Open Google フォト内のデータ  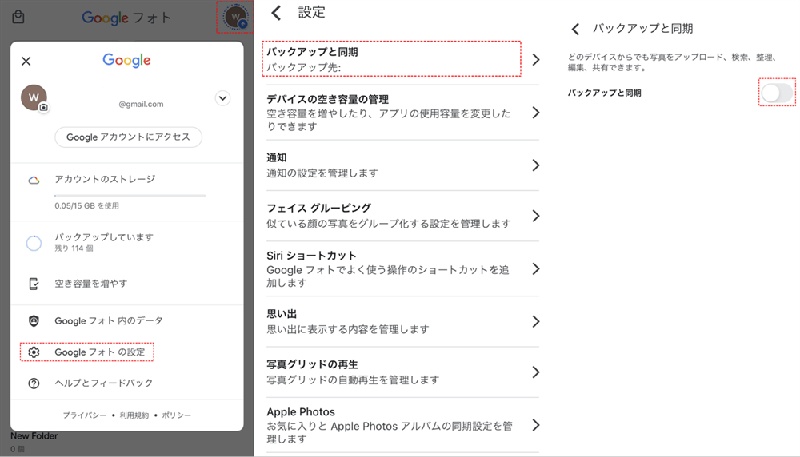(109, 321)
